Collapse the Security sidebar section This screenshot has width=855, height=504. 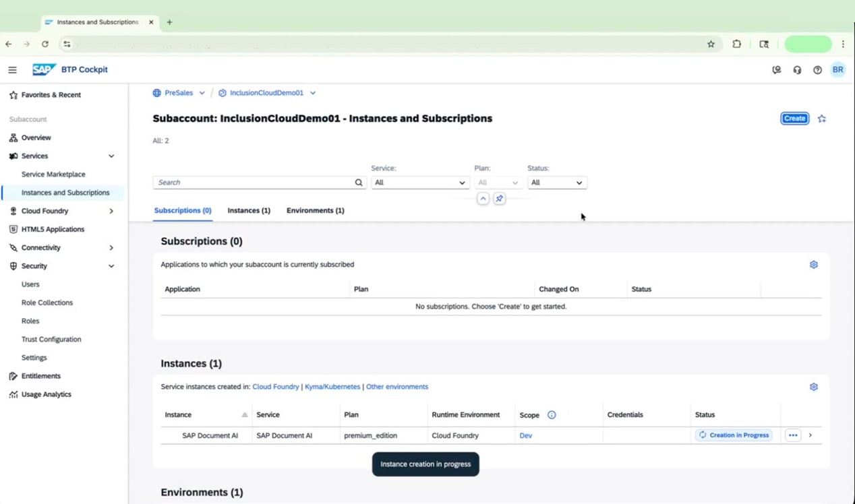pyautogui.click(x=111, y=266)
